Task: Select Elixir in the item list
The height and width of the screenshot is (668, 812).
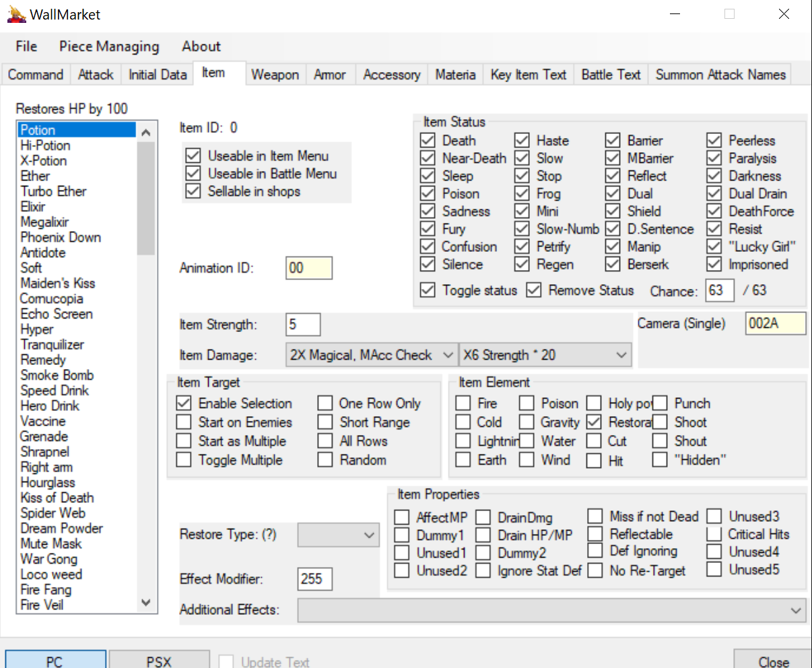Action: pyautogui.click(x=33, y=207)
